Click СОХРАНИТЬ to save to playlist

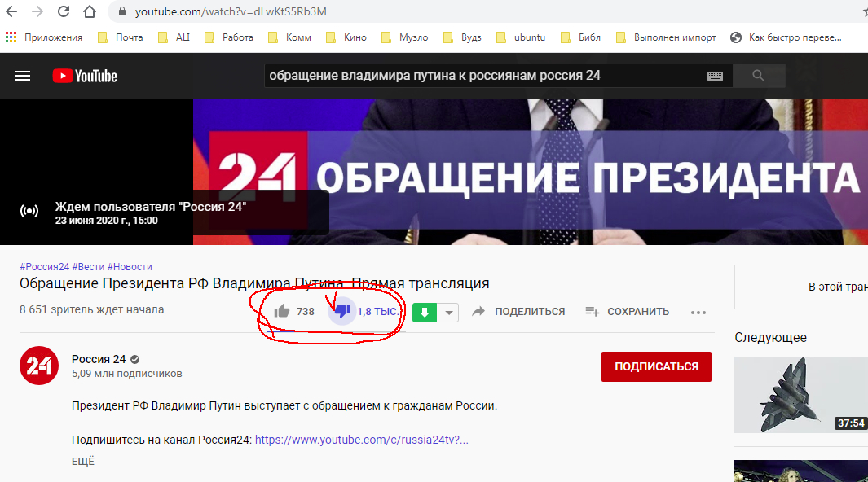tap(627, 312)
